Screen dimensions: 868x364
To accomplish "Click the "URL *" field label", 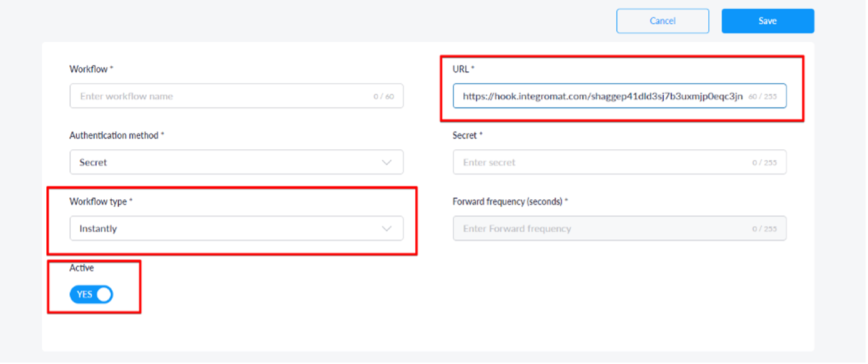I will pos(463,69).
